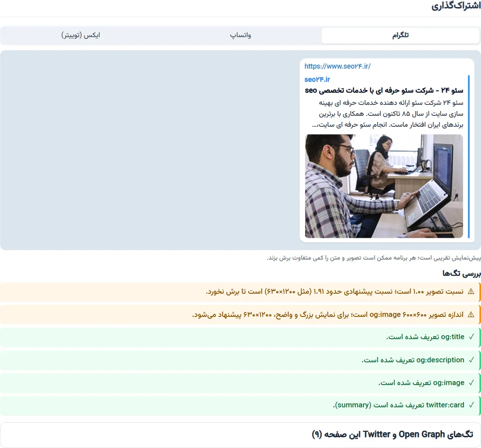Click the og:title تعریف شده است text
Screen dimensions: 481x448
tap(425, 337)
